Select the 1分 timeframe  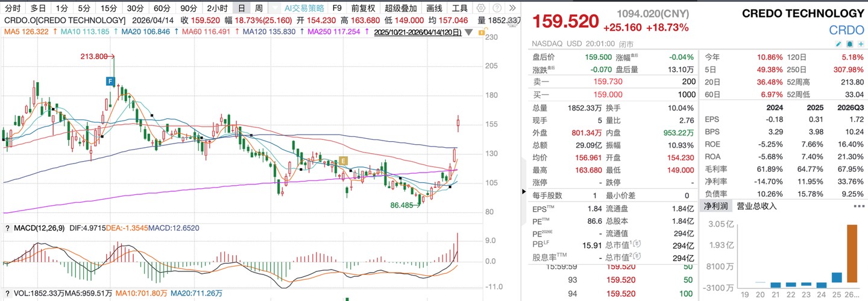(61, 8)
